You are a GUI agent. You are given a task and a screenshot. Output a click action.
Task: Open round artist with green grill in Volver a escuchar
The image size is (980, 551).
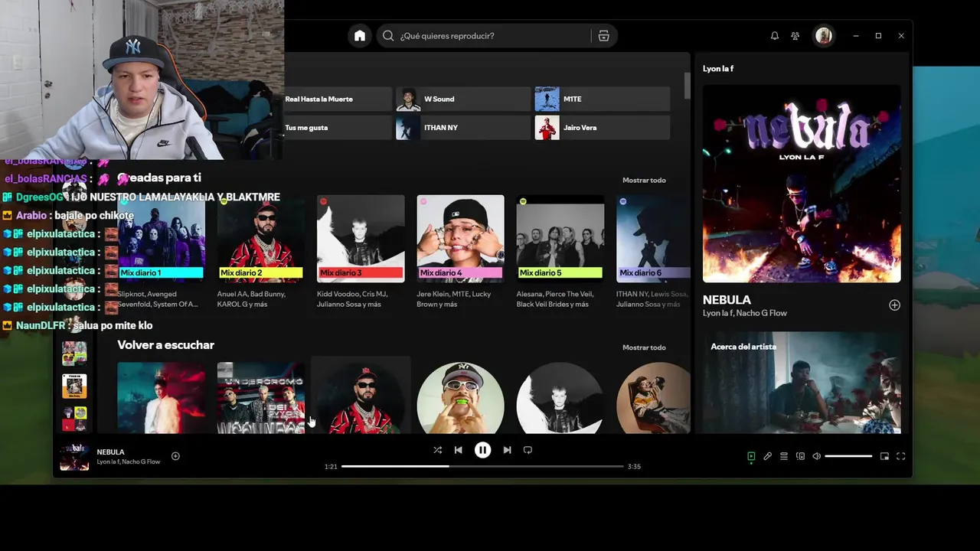(460, 398)
